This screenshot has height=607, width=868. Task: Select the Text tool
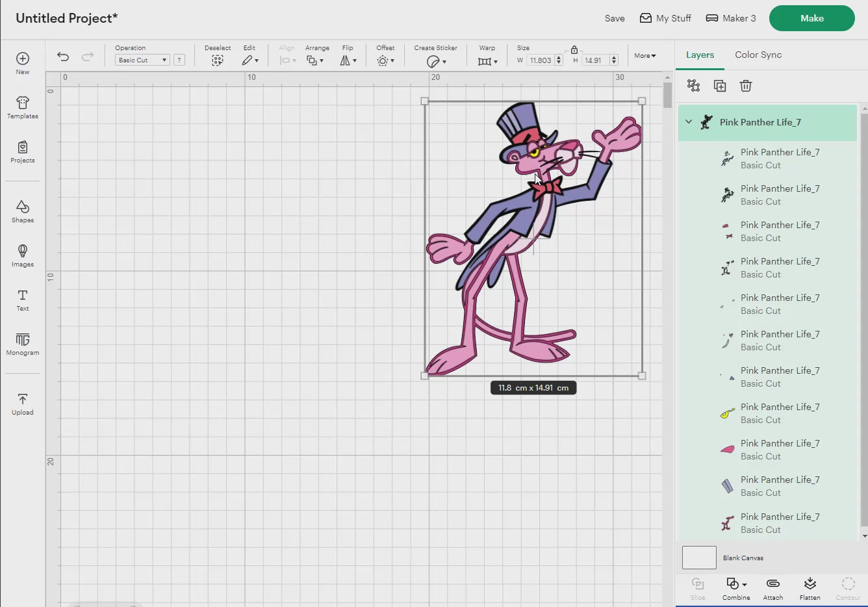click(x=22, y=300)
